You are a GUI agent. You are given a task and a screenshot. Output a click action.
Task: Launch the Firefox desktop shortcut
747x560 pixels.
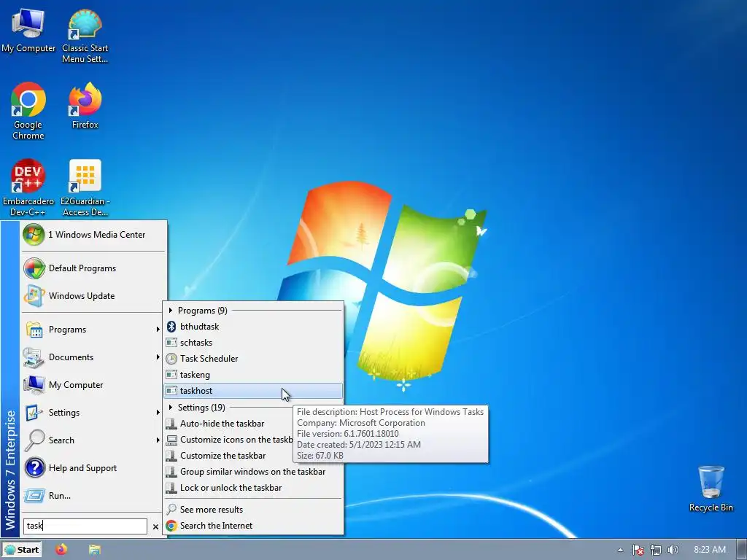click(x=85, y=105)
